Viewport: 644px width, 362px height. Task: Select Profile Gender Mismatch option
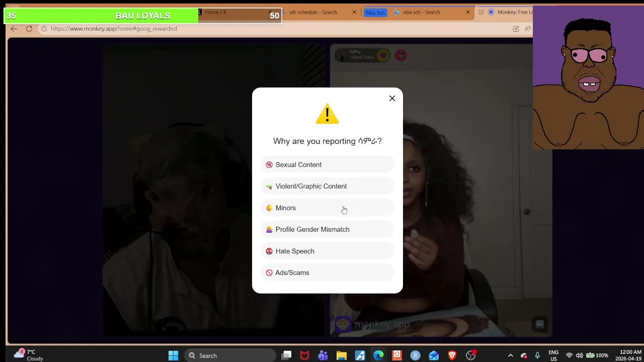327,229
